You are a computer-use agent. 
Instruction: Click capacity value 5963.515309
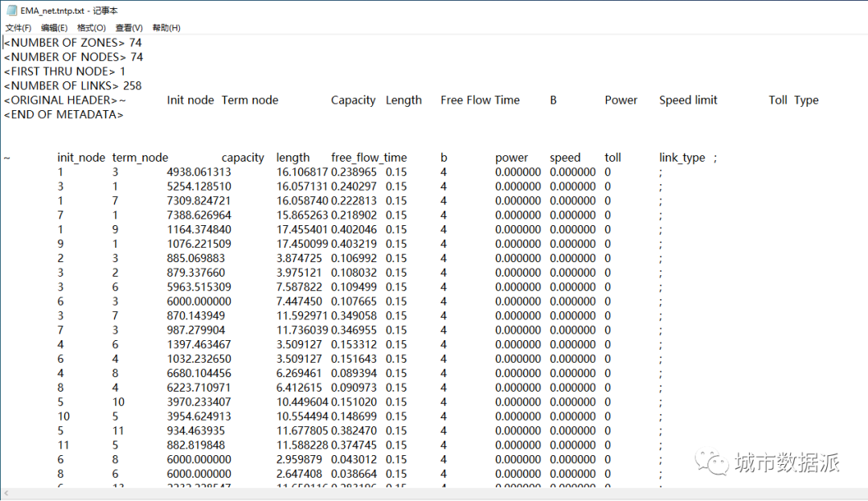(x=199, y=287)
